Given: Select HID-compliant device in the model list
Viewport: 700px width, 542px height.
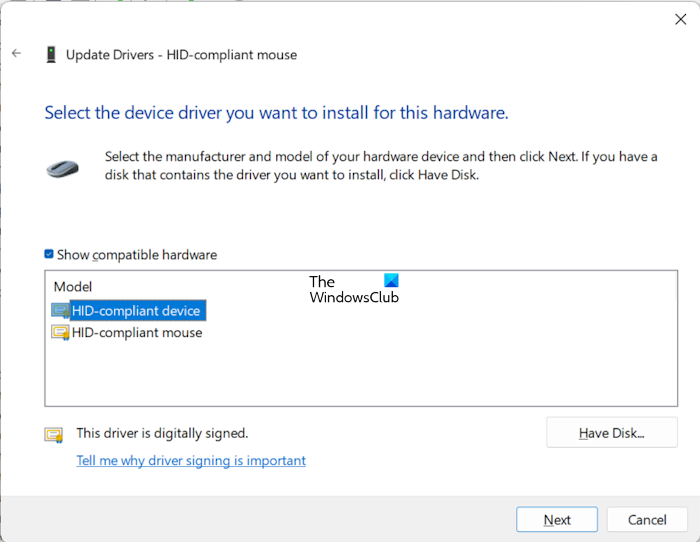Looking at the screenshot, I should pyautogui.click(x=136, y=311).
